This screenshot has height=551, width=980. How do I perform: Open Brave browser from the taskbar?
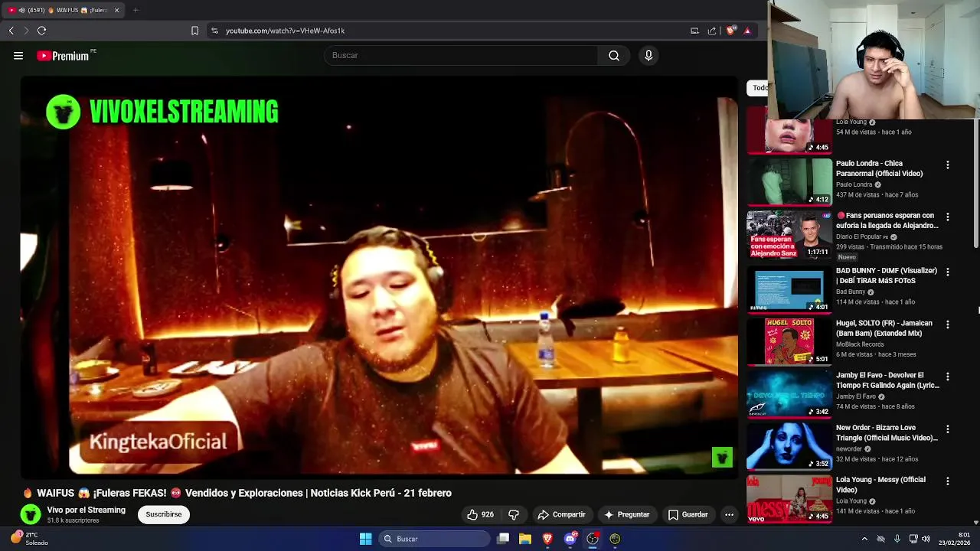[547, 539]
